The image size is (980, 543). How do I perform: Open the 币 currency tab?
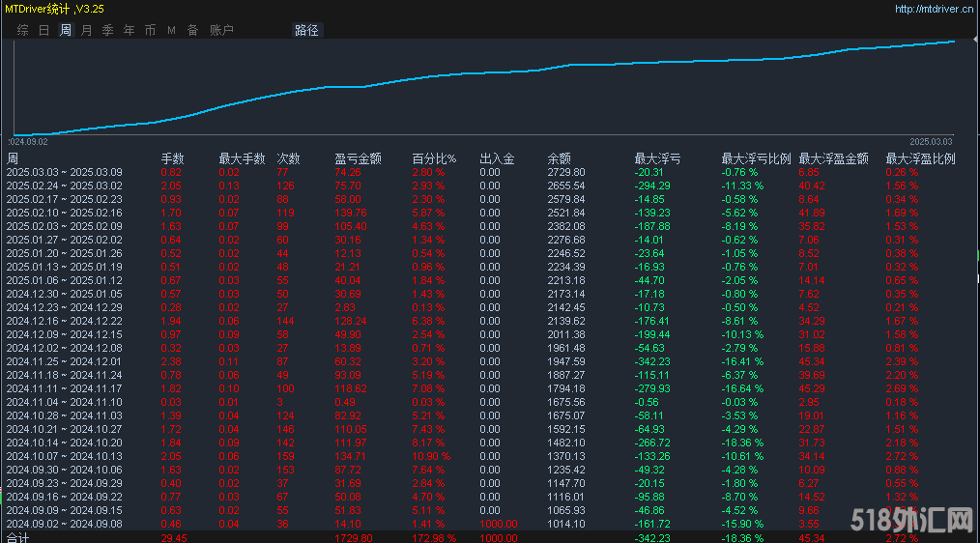pos(150,30)
